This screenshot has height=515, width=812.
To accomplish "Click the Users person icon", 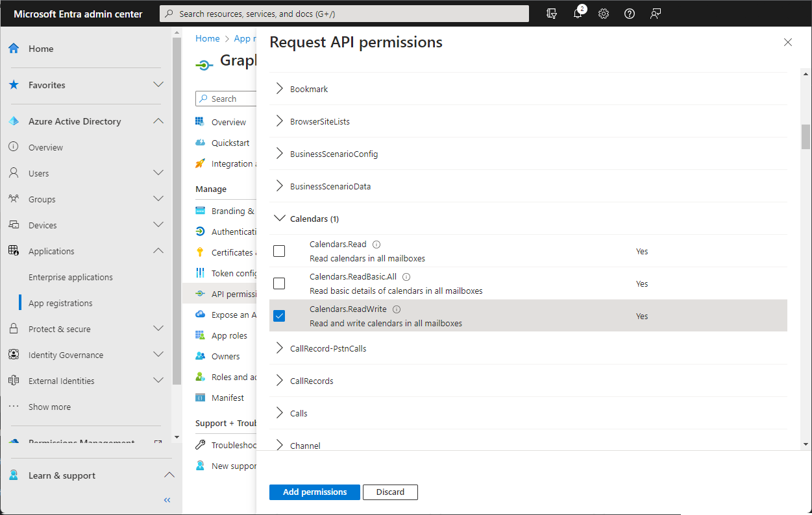I will click(14, 173).
